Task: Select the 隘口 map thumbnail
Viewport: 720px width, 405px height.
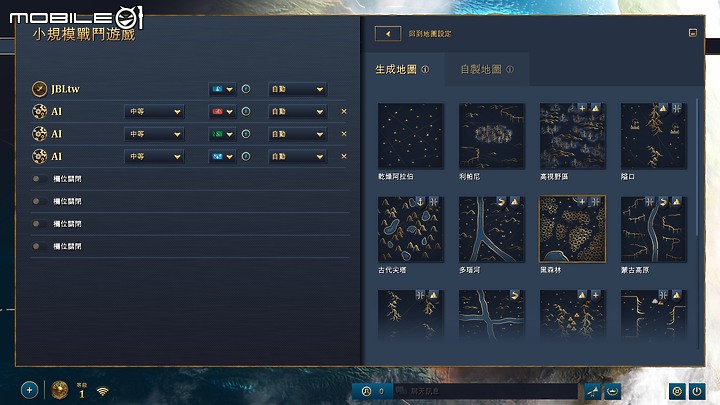Action: click(654, 136)
